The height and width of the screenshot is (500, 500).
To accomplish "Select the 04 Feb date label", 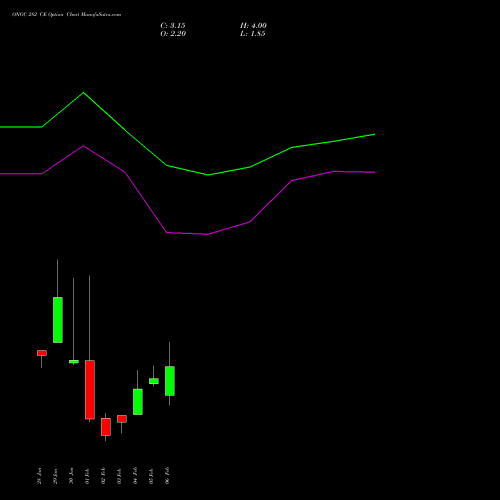I will click(x=136, y=476).
